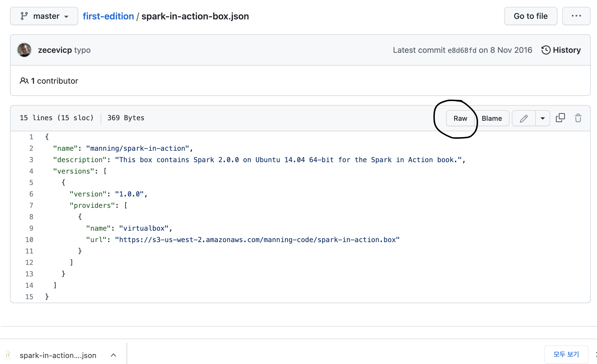
Task: Click the 모두 보기 show all button
Action: 566,354
